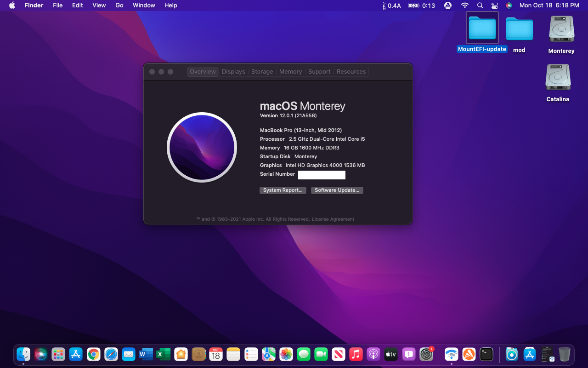Open Spotlight search in menu bar
Viewport: 588px width, 368px height.
pos(480,6)
